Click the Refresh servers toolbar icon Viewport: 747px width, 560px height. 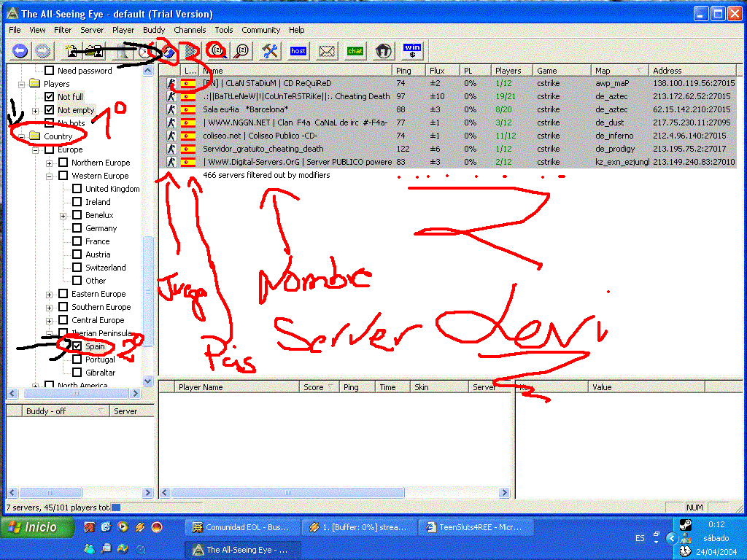168,50
